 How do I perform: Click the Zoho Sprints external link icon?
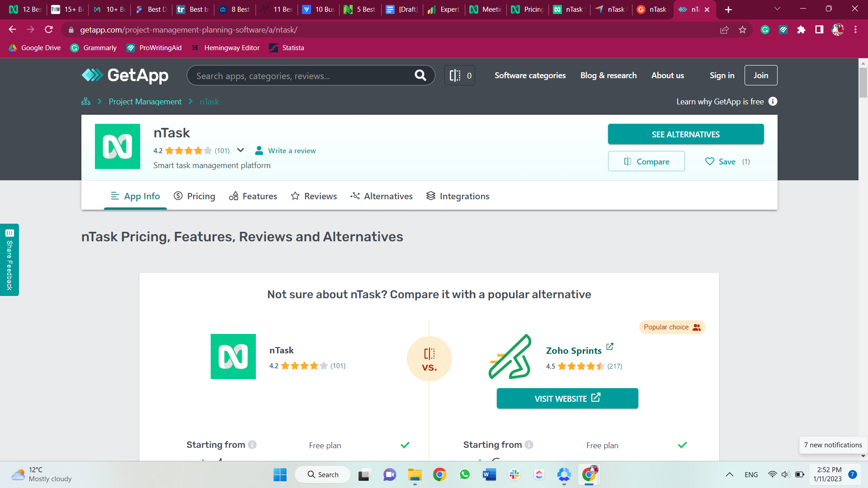pos(609,347)
